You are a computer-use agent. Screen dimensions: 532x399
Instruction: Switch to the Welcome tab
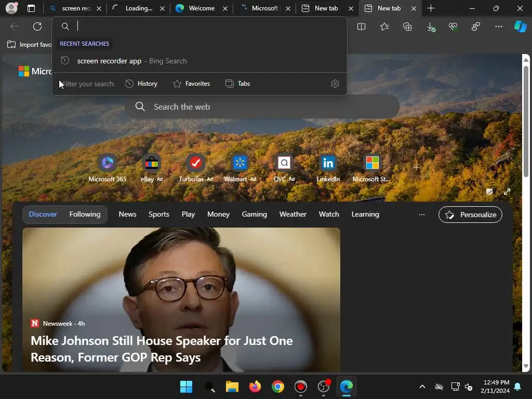[198, 8]
